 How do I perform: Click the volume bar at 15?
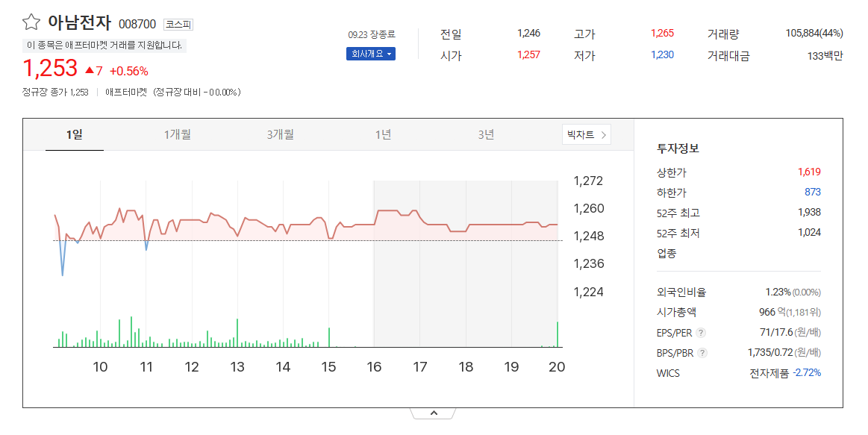pyautogui.click(x=329, y=337)
